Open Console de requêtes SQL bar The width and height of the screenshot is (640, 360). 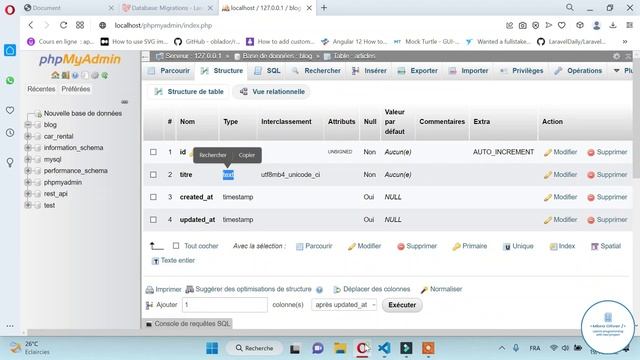(x=188, y=324)
